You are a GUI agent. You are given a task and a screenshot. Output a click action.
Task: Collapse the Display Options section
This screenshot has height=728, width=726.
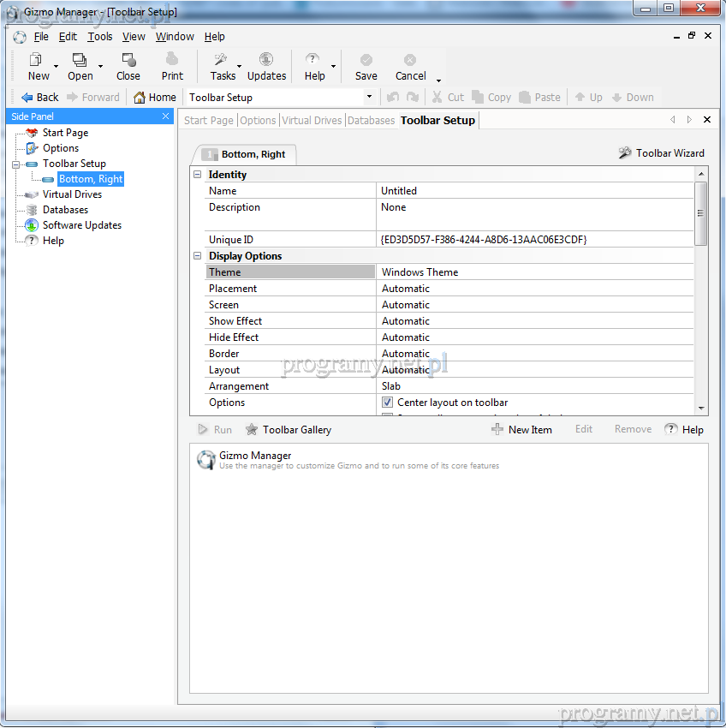[198, 256]
